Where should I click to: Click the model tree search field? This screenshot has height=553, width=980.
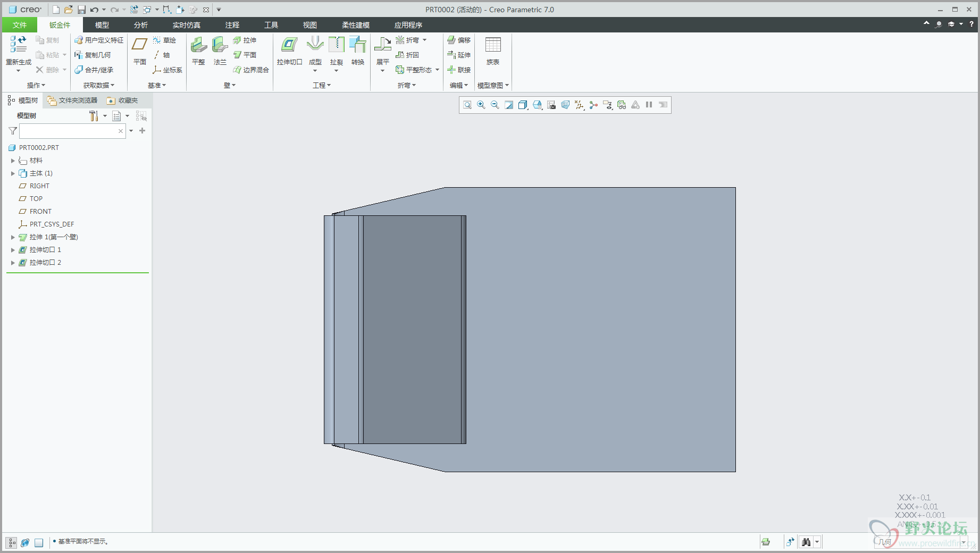68,131
